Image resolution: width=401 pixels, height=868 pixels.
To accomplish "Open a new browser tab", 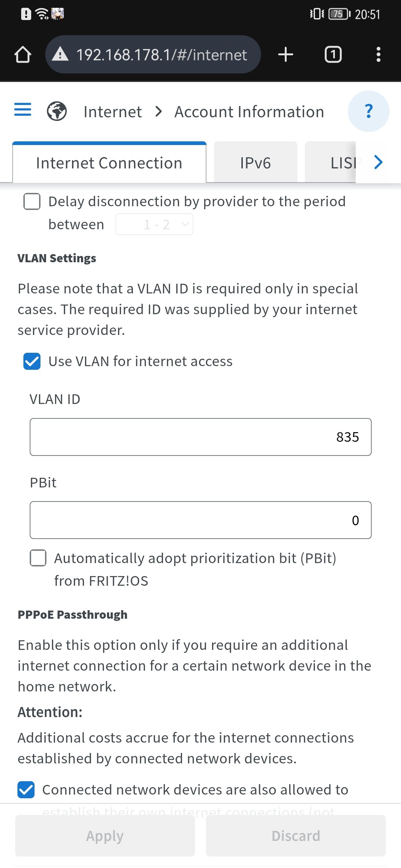I will (286, 55).
